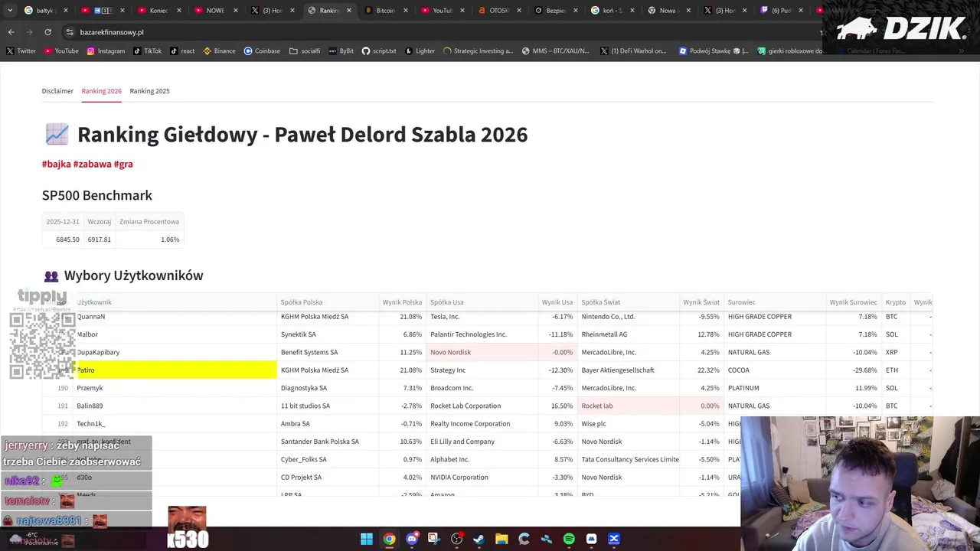Open Snipping Tool from the taskbar
This screenshot has height=551, width=980.
pos(434,539)
